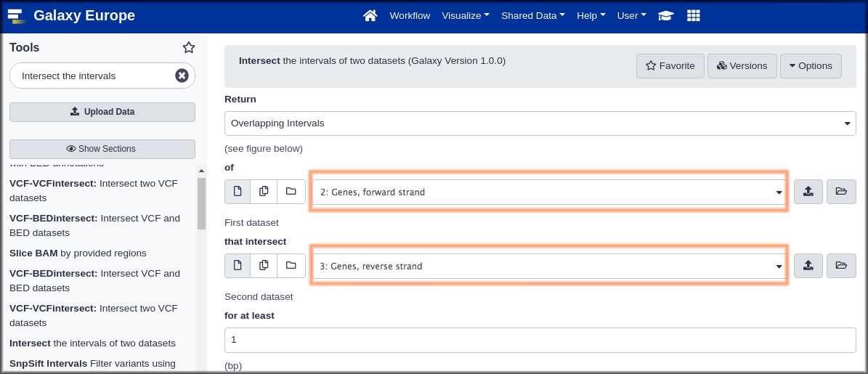Image resolution: width=868 pixels, height=374 pixels.
Task: Click the 'for at least' bp input field
Action: (540, 341)
